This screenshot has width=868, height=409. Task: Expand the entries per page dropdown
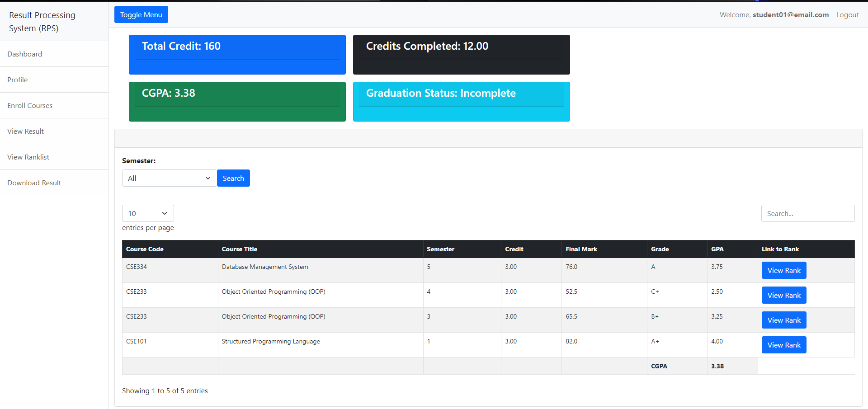pyautogui.click(x=147, y=213)
